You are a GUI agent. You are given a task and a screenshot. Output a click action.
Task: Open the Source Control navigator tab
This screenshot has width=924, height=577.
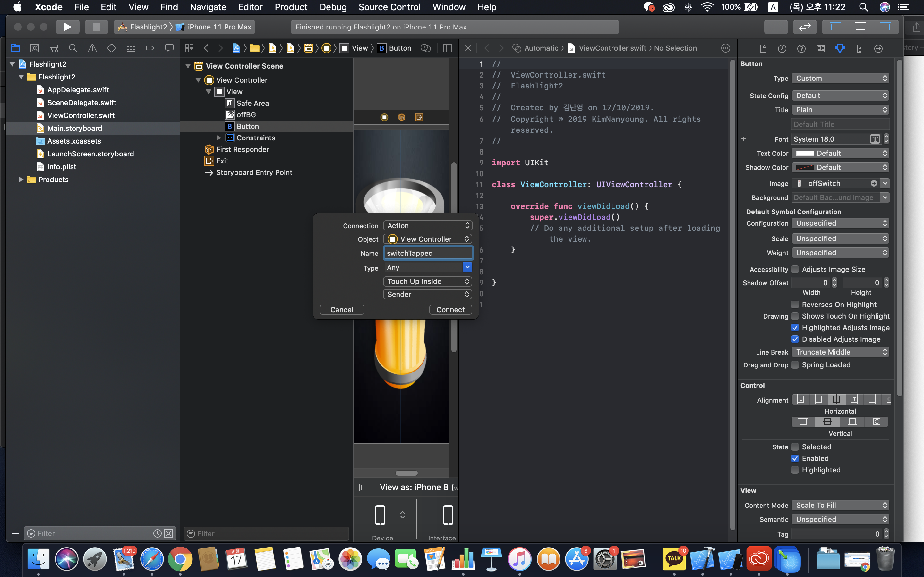pos(35,48)
